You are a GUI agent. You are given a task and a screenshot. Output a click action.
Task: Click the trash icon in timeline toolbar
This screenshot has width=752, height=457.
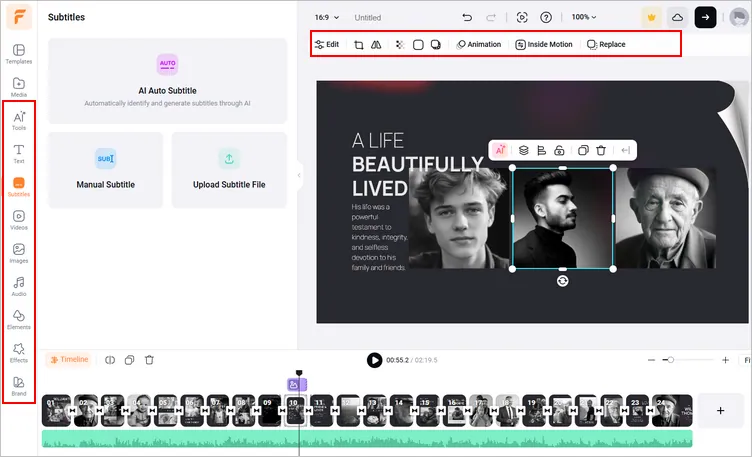point(149,360)
